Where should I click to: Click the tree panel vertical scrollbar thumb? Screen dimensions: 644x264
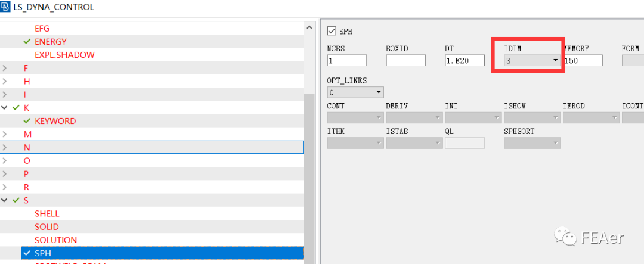tap(309, 179)
